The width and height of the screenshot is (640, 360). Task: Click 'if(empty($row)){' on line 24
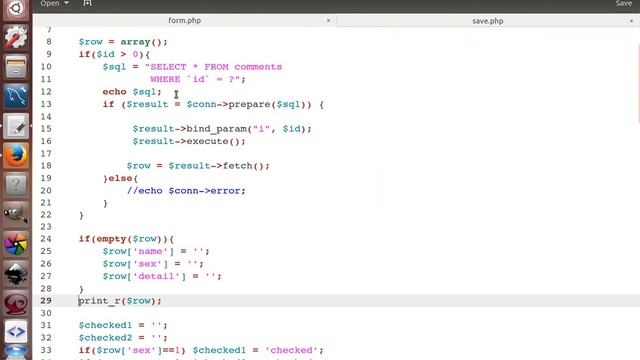[x=126, y=239]
